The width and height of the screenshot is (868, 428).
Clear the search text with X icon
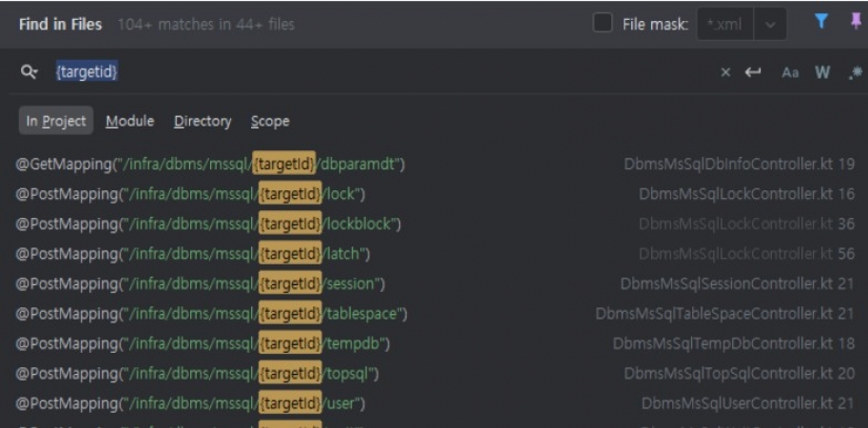coord(725,73)
